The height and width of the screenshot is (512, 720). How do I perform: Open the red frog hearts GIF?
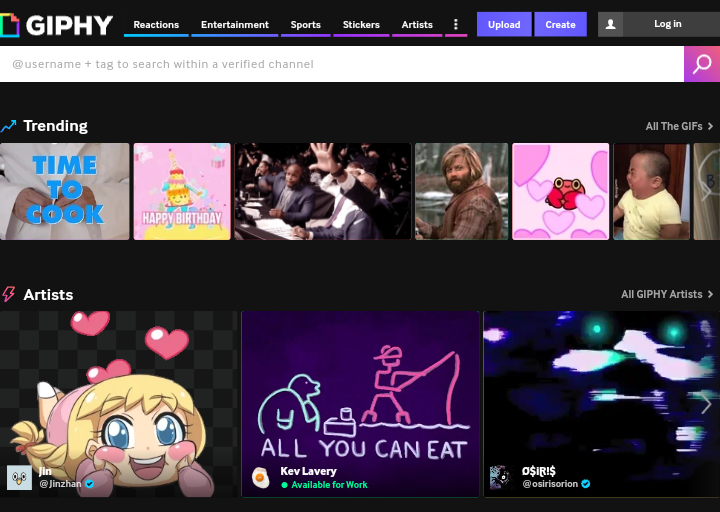click(561, 191)
